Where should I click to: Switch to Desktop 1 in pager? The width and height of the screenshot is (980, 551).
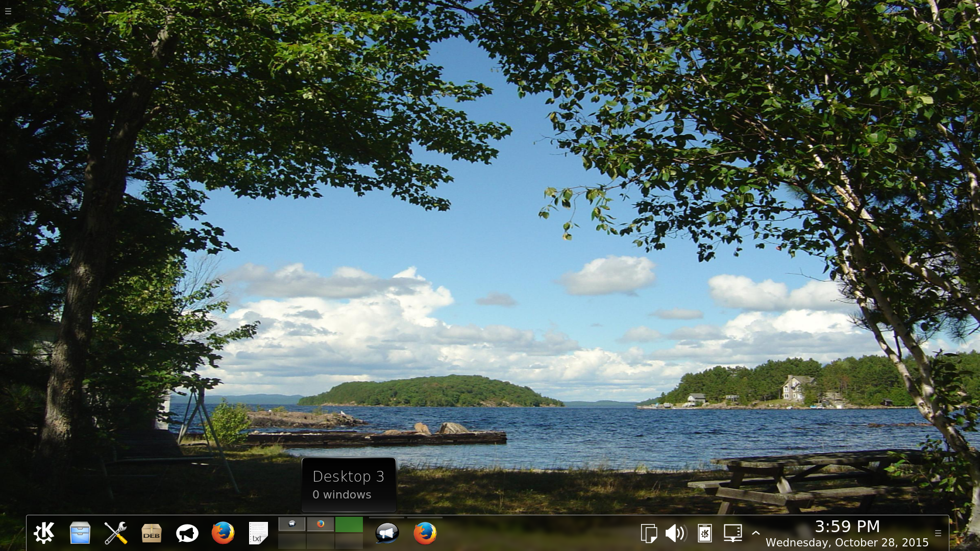(x=292, y=524)
